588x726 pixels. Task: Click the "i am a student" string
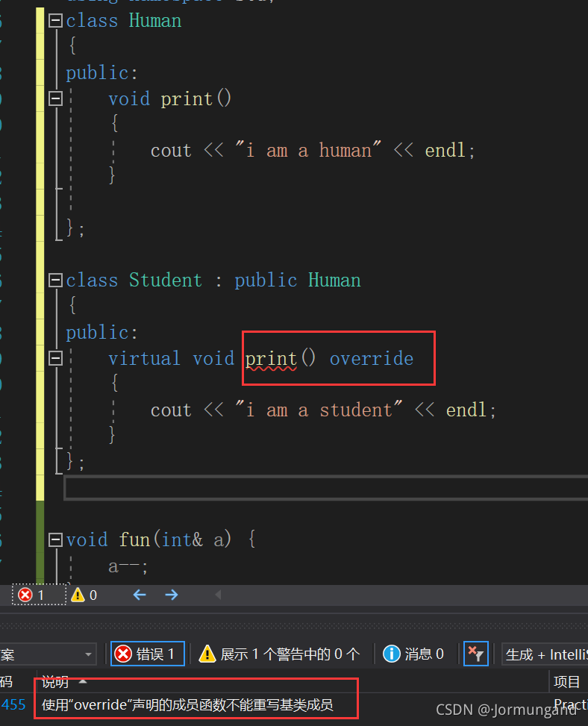click(x=319, y=410)
